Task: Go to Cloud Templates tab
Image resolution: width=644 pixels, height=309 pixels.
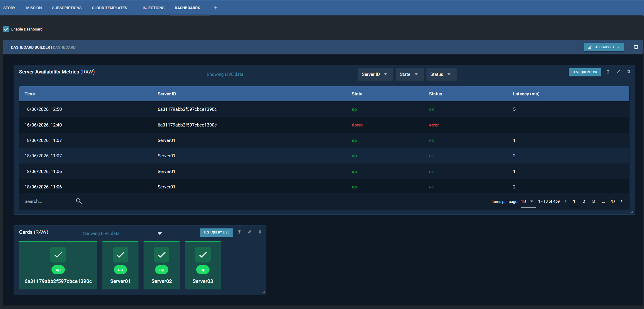Action: (110, 8)
